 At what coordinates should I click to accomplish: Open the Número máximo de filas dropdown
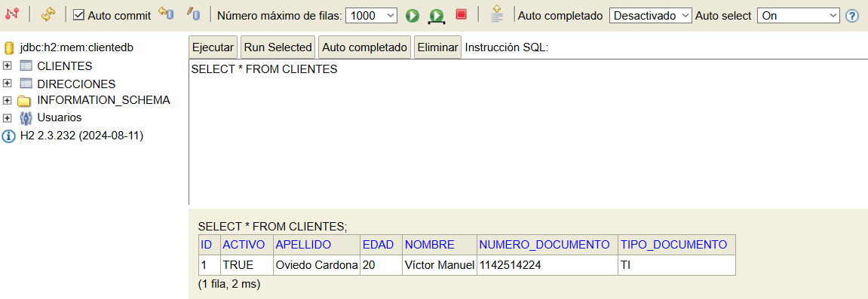pos(371,16)
